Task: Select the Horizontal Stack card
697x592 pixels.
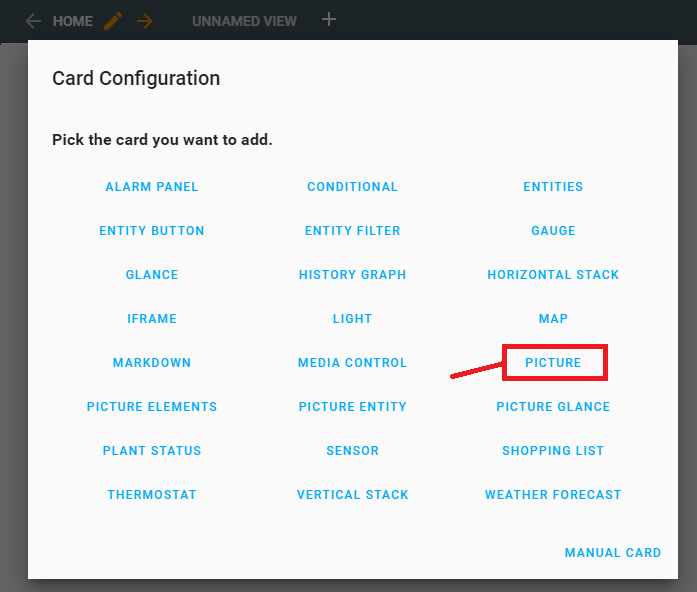Action: 553,275
